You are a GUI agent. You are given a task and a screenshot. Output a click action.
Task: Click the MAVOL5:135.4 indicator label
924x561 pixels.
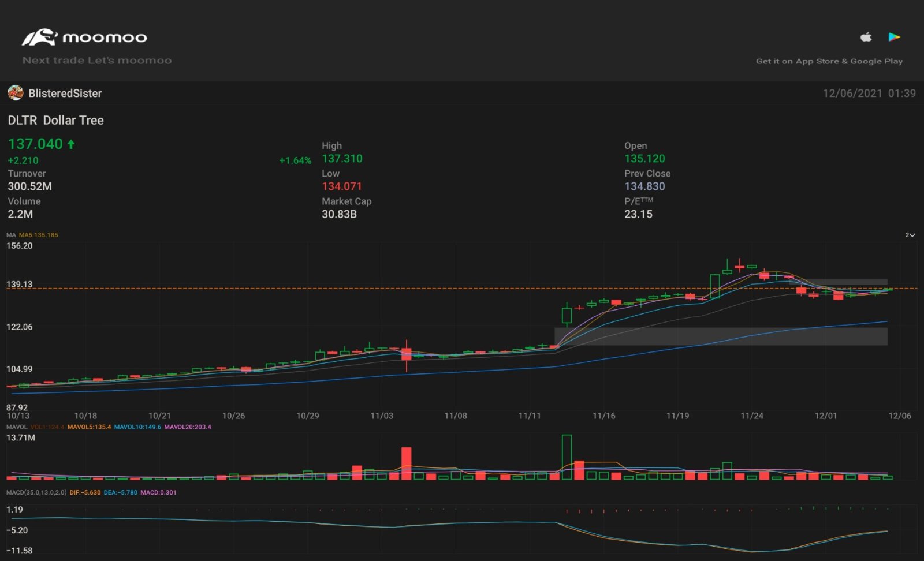(x=89, y=427)
